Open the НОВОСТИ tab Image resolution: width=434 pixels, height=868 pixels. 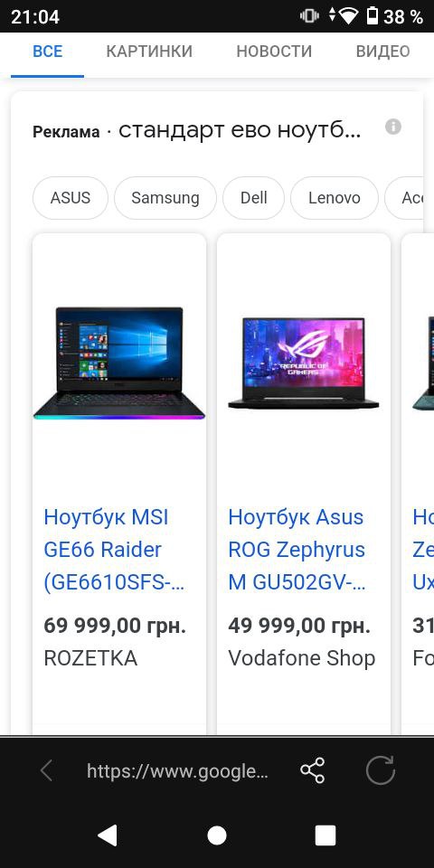[274, 52]
